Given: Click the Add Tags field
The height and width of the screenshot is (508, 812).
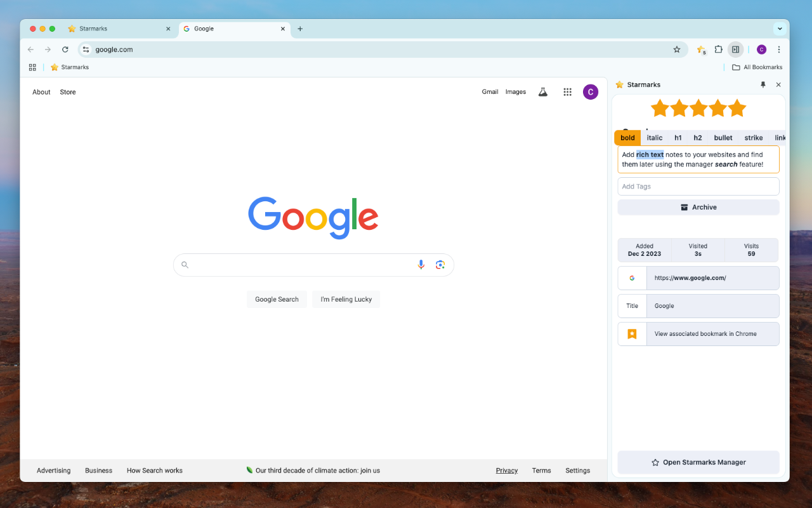Looking at the screenshot, I should point(698,187).
